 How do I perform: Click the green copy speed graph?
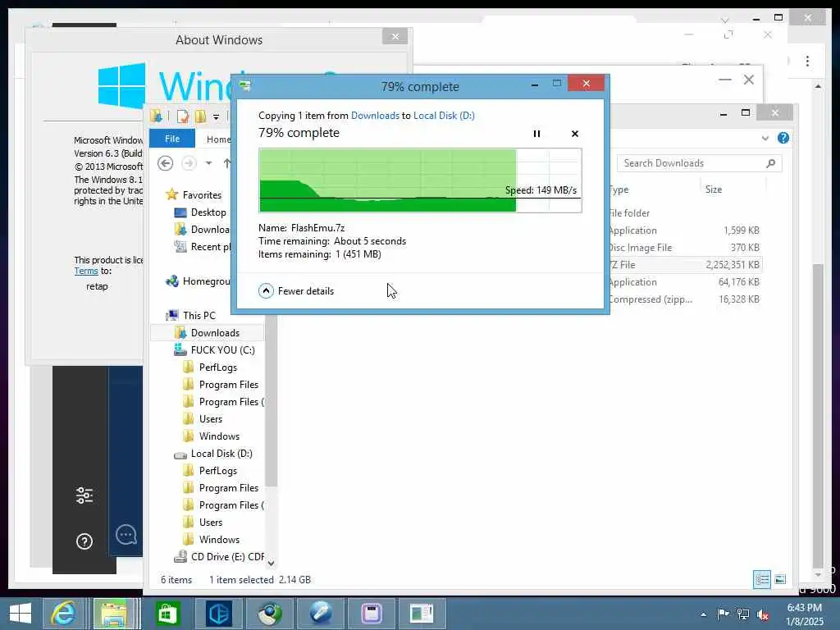[420, 180]
